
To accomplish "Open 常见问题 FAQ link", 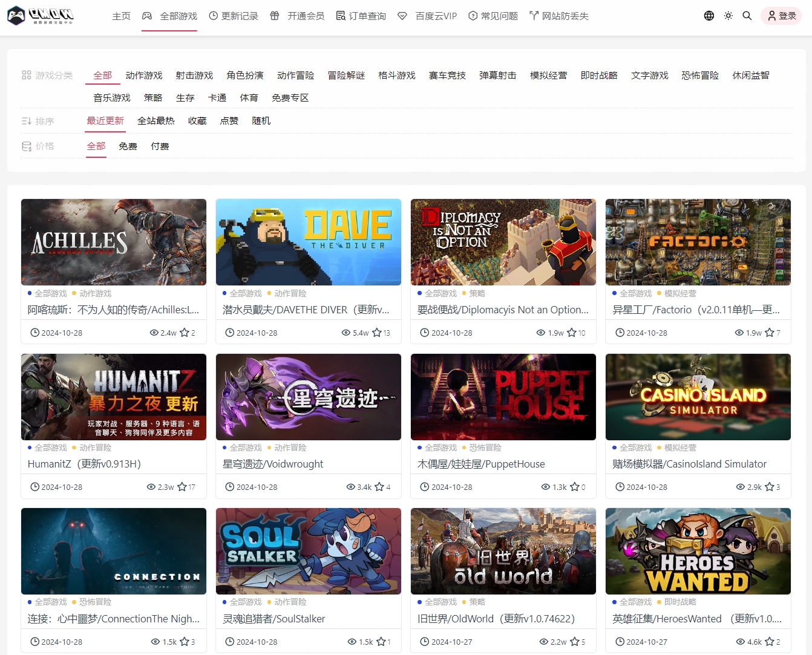I will coord(493,16).
